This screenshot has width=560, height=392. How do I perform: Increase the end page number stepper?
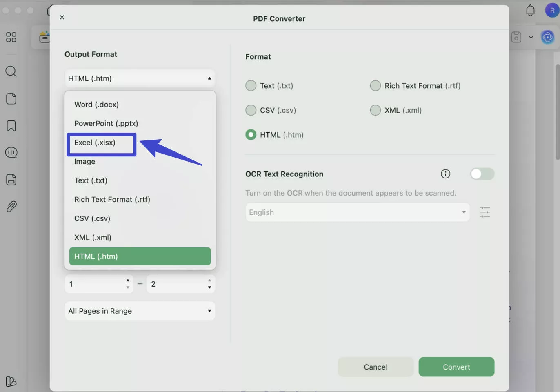(x=209, y=281)
